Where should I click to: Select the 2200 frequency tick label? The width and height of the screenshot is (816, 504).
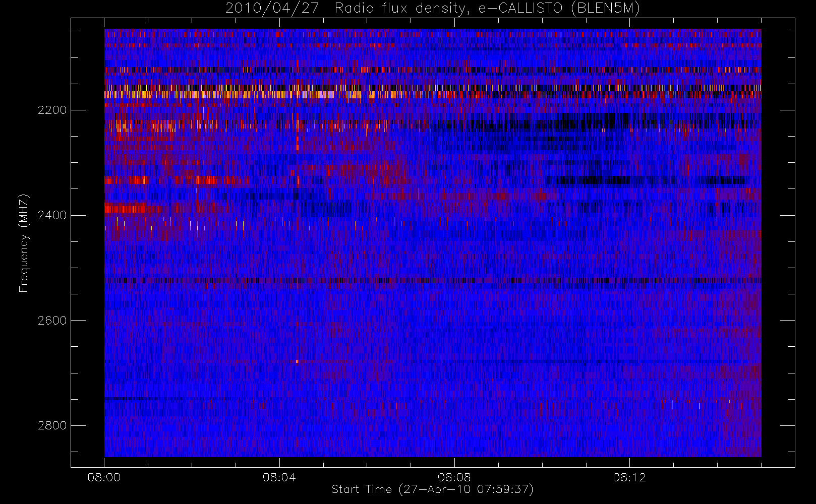pos(52,110)
